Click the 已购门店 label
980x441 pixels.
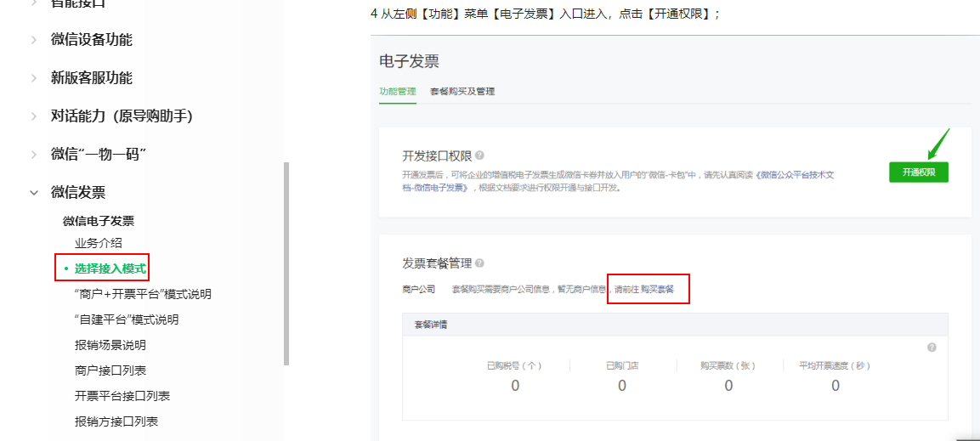(622, 366)
